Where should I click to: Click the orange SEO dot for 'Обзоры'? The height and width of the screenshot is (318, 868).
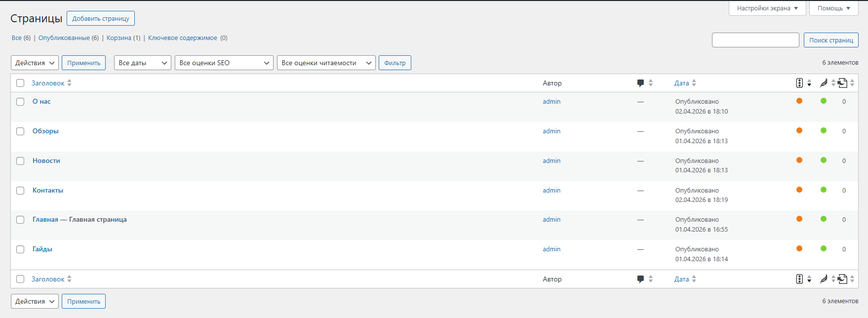(x=799, y=130)
